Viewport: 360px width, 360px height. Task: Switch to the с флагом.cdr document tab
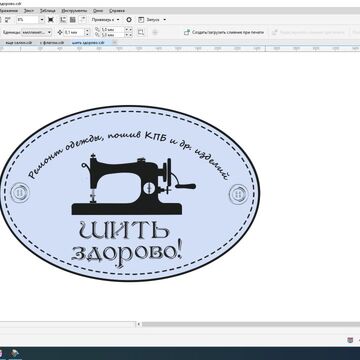coord(52,43)
